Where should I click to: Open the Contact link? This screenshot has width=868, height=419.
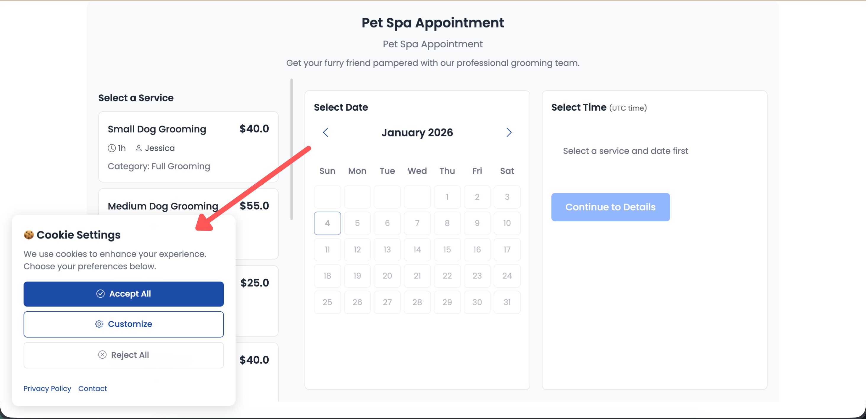tap(93, 388)
